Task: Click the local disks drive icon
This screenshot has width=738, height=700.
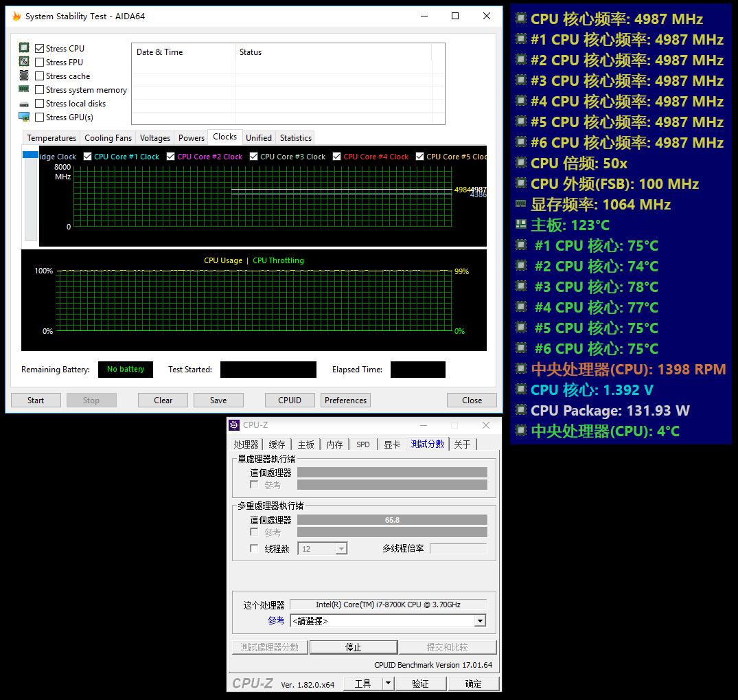Action: tap(24, 104)
